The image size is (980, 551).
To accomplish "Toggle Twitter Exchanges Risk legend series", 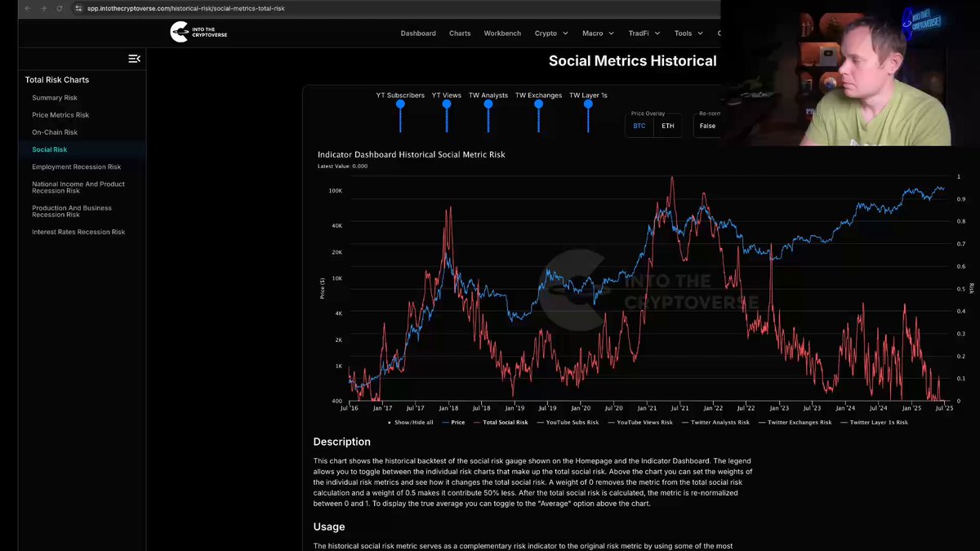I will (794, 423).
